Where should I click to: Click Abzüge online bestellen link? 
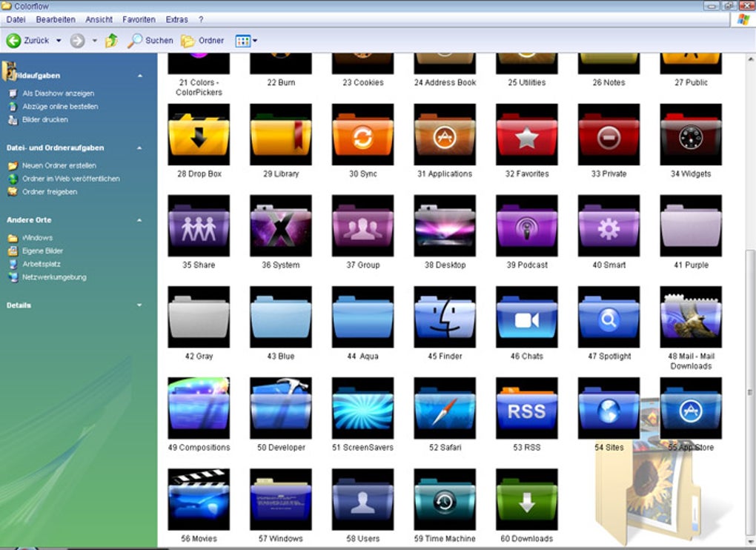tap(60, 107)
